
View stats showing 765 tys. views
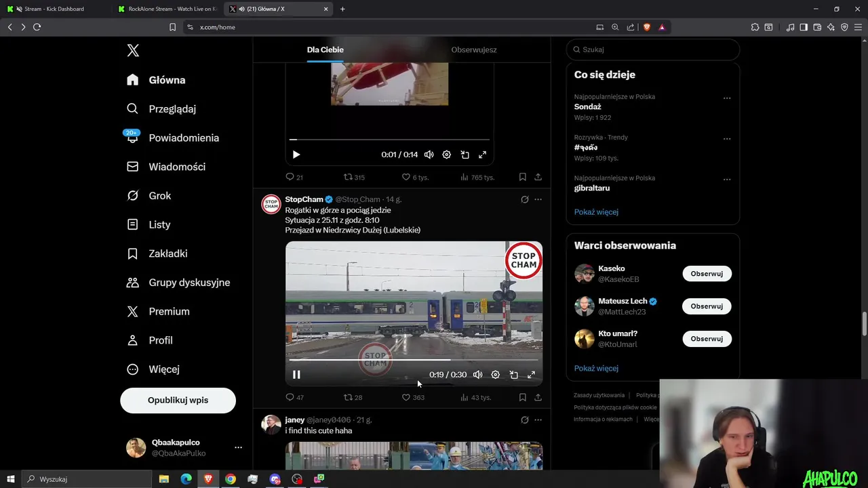click(x=477, y=177)
